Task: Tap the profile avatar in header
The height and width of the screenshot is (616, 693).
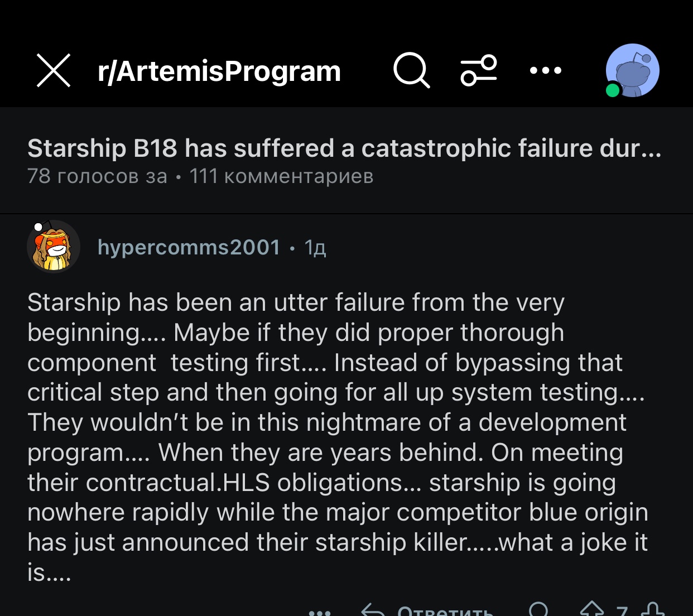Action: [x=633, y=70]
